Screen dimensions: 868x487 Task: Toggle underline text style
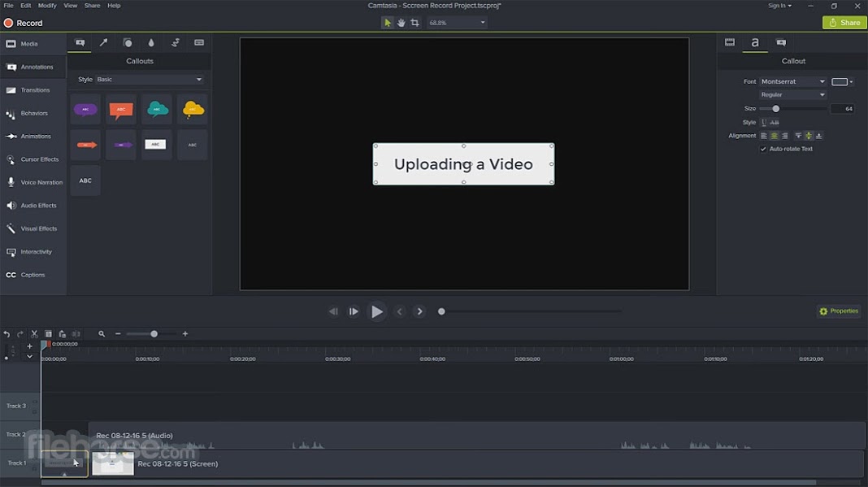[x=764, y=123]
